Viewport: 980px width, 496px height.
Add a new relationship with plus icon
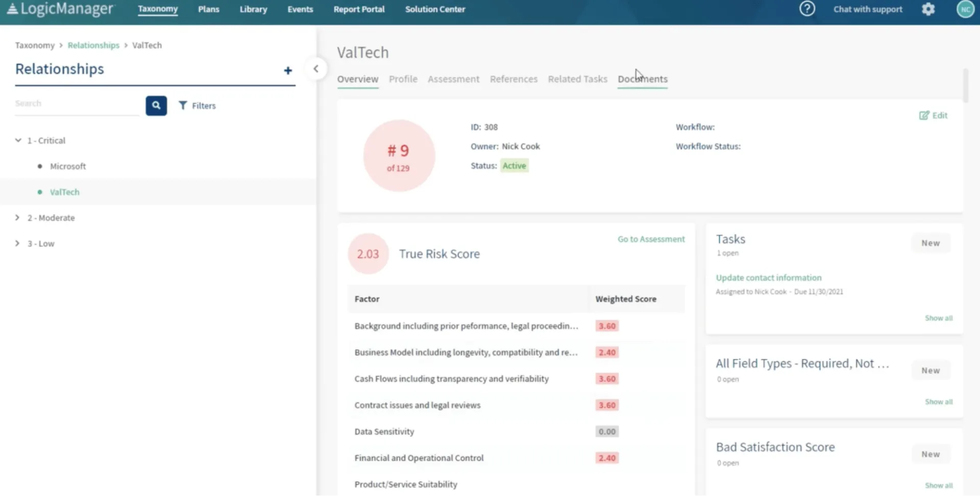coord(288,70)
